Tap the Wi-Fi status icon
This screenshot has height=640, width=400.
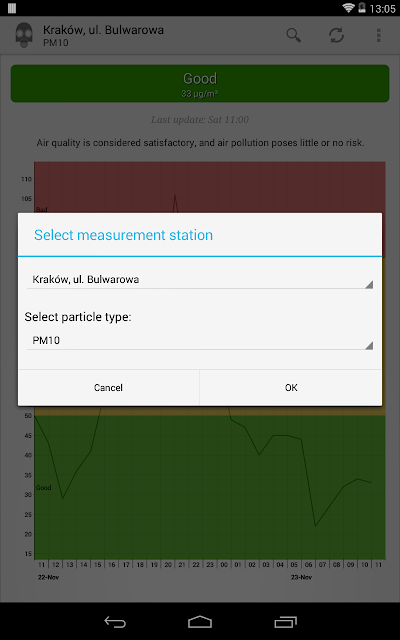(x=349, y=8)
